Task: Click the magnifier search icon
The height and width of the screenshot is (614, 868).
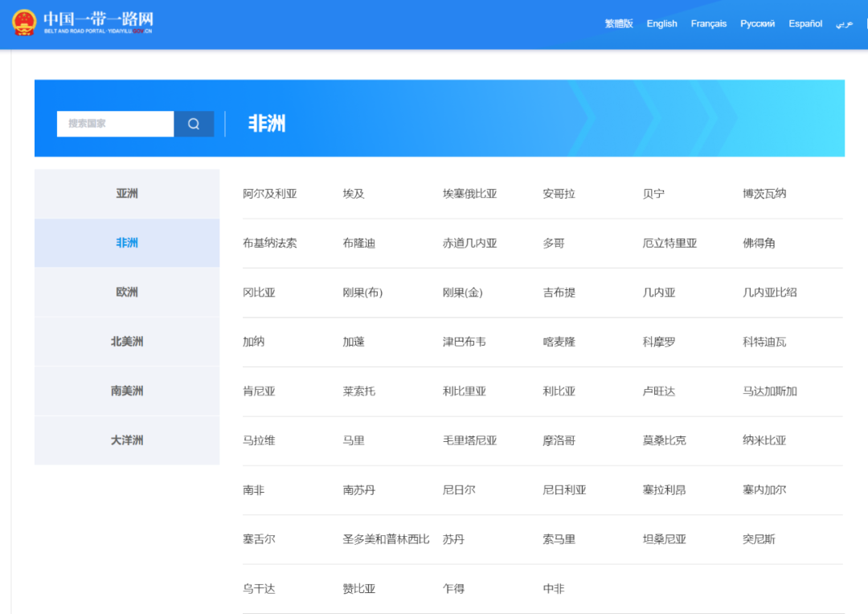Action: click(194, 124)
